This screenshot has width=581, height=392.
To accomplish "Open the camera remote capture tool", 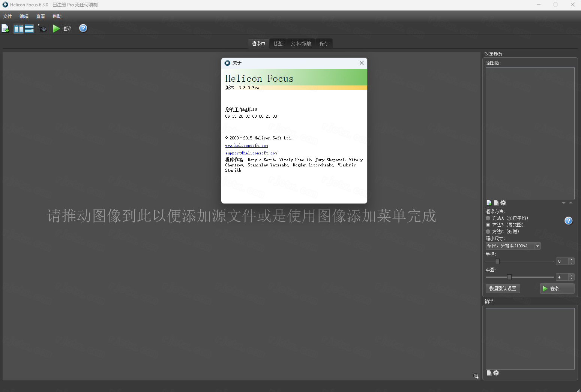I will tap(42, 28).
